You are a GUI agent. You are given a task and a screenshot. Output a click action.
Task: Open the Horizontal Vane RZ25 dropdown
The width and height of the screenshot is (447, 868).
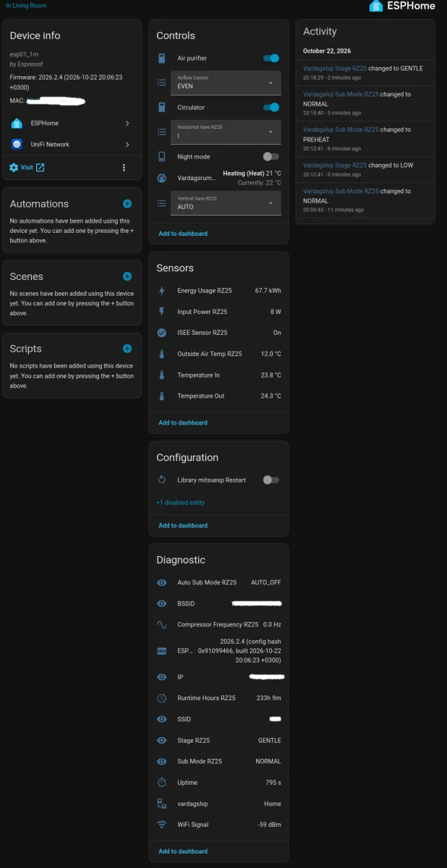(x=226, y=132)
